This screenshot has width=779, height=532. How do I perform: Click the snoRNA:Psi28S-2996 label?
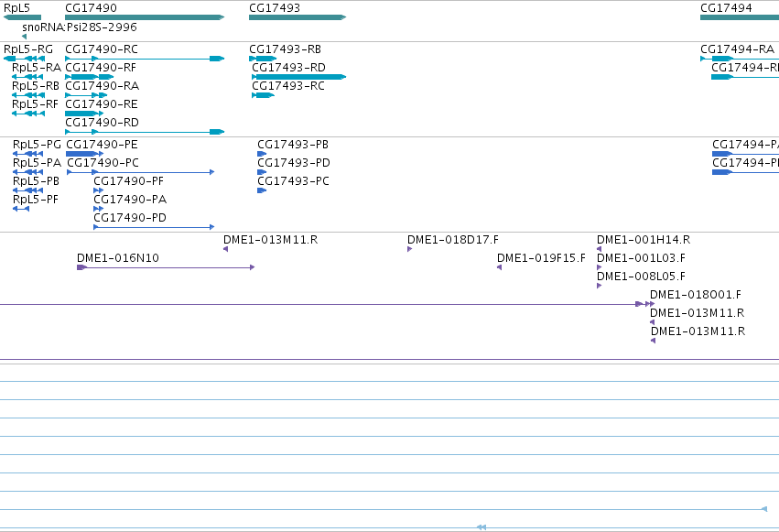[80, 27]
